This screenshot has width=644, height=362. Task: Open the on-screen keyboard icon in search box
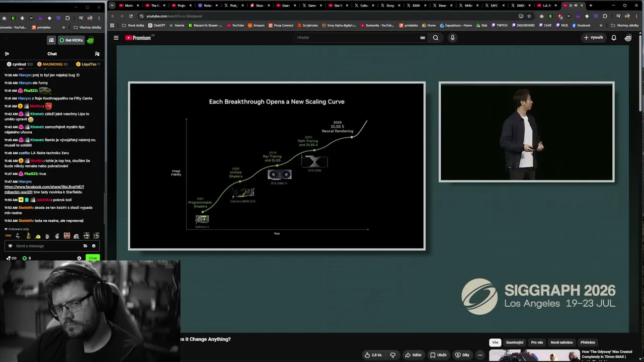pyautogui.click(x=423, y=38)
